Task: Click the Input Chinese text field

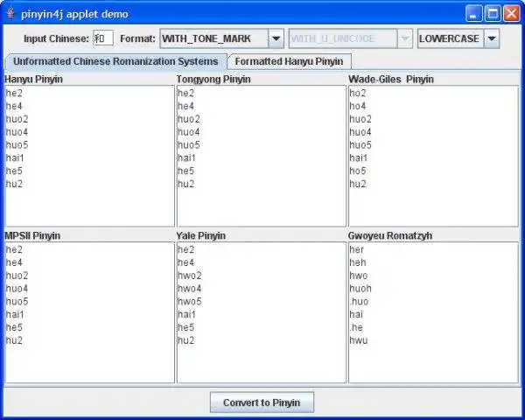Action: point(103,38)
